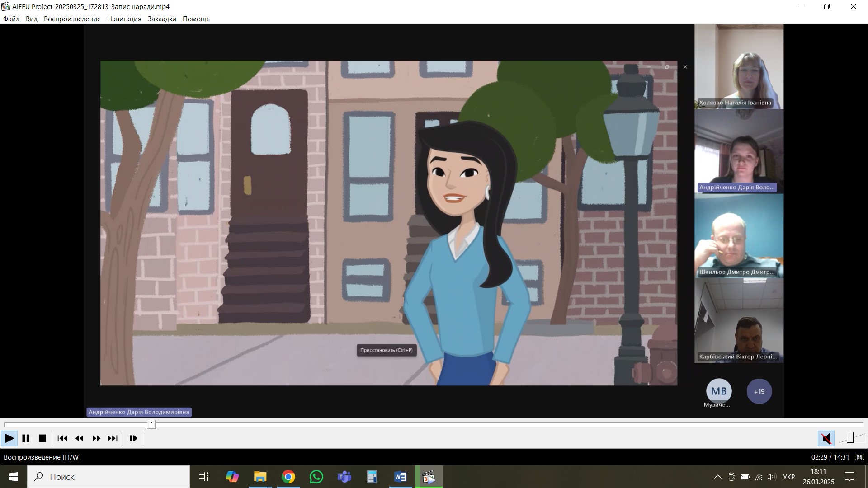The height and width of the screenshot is (488, 868).
Task: Click the УКР language indicator
Action: point(788,477)
